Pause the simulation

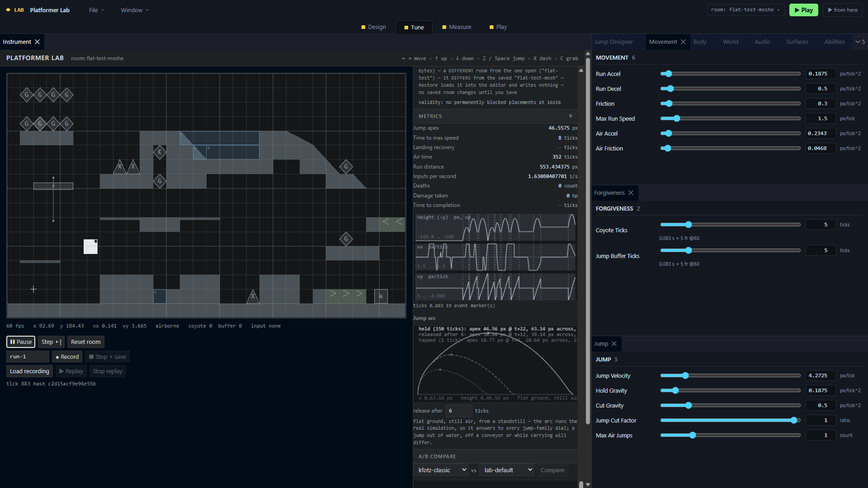pyautogui.click(x=21, y=342)
